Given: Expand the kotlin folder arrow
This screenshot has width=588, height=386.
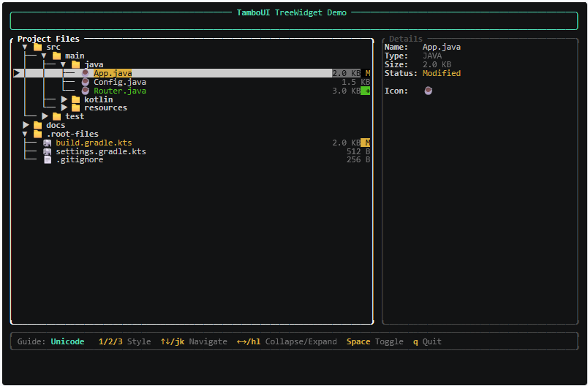Looking at the screenshot, I should coord(64,99).
